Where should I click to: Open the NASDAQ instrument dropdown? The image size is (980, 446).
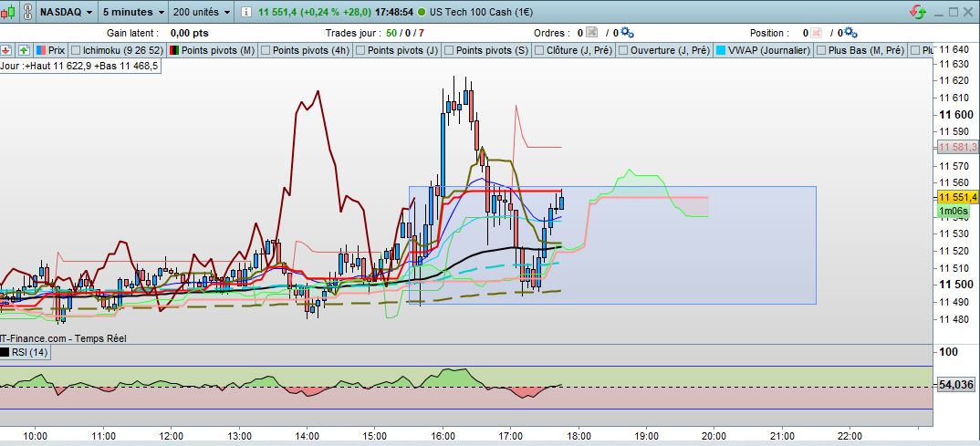point(63,14)
